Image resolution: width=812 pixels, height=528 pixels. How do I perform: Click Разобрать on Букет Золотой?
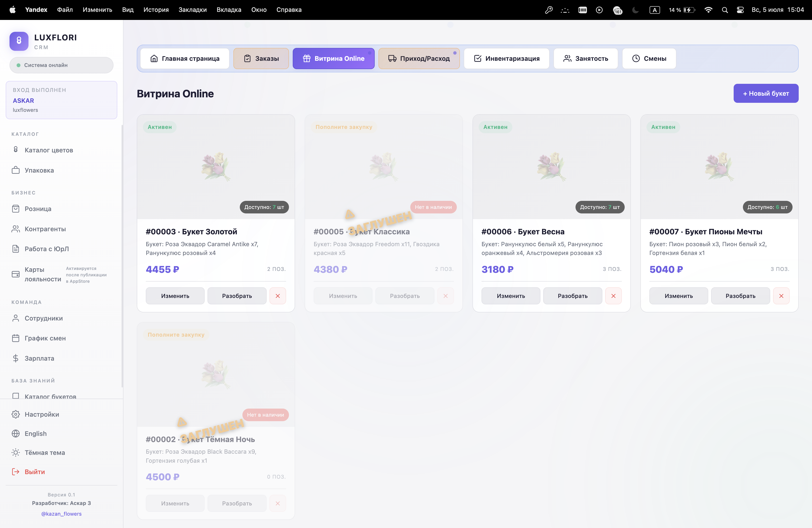point(237,296)
